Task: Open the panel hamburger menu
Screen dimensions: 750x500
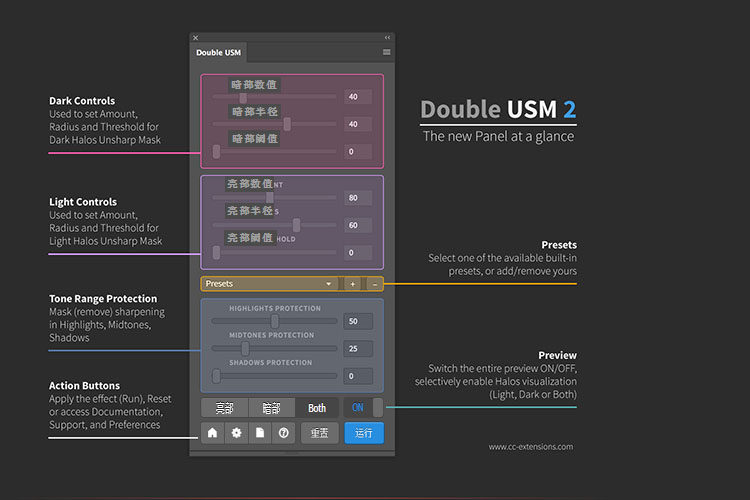Action: (x=386, y=52)
